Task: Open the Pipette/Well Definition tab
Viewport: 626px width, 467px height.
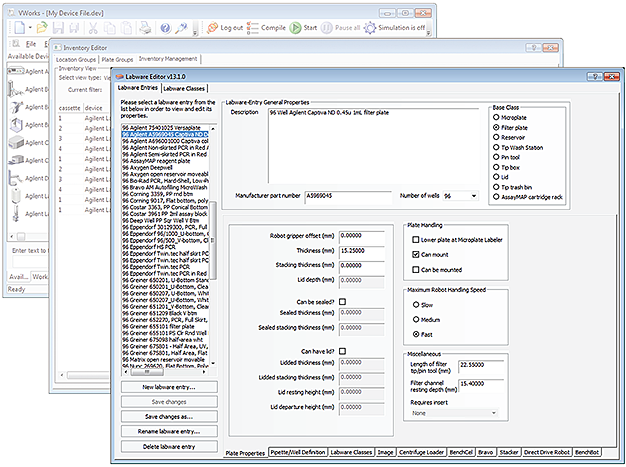Action: (x=298, y=452)
